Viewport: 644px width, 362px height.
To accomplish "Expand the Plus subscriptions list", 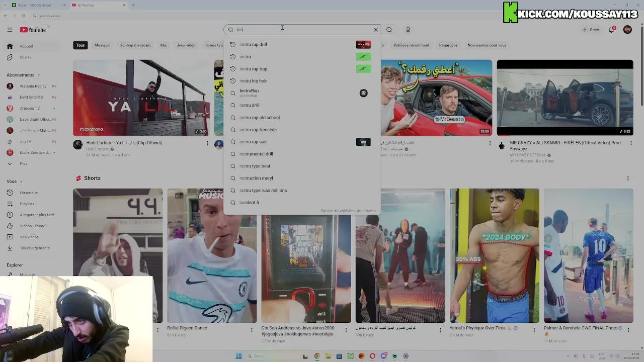I will click(x=33, y=163).
